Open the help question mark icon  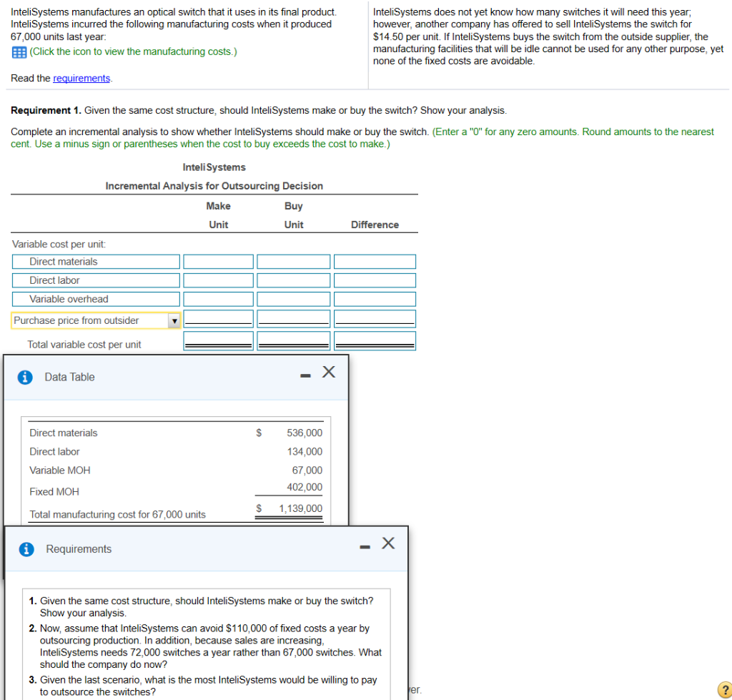tap(725, 690)
